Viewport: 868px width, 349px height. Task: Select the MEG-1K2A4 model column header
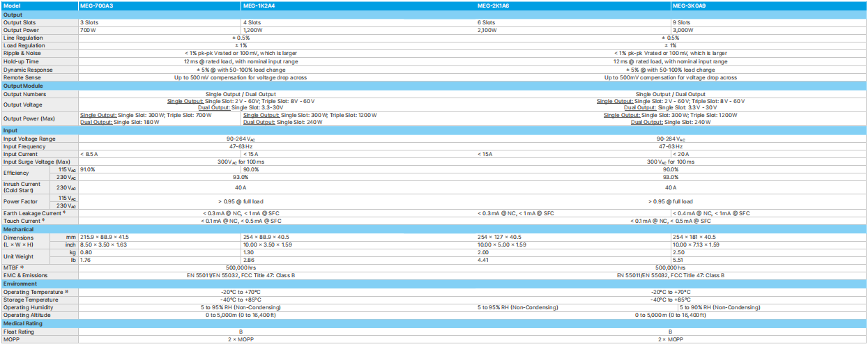click(259, 6)
